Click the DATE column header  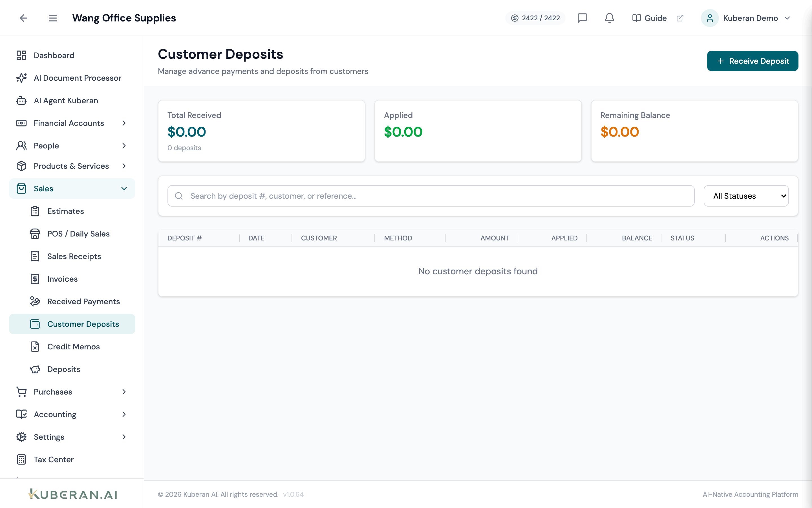(256, 238)
